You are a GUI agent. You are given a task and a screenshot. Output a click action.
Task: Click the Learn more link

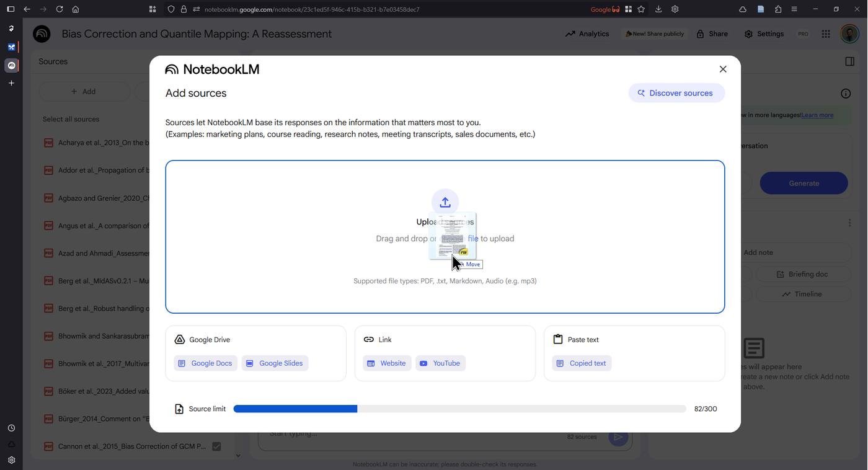click(x=817, y=115)
